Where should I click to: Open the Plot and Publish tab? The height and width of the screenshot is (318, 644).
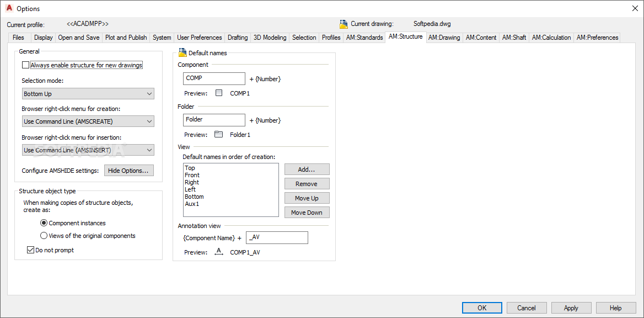click(126, 38)
